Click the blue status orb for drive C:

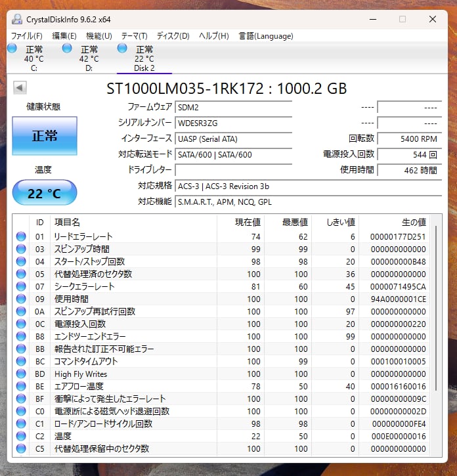[x=12, y=49]
